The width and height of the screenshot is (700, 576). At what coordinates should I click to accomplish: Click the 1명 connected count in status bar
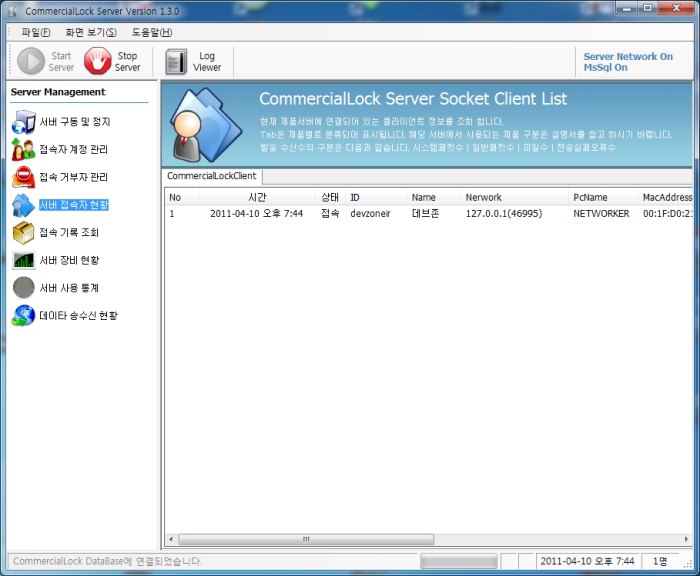pyautogui.click(x=660, y=561)
